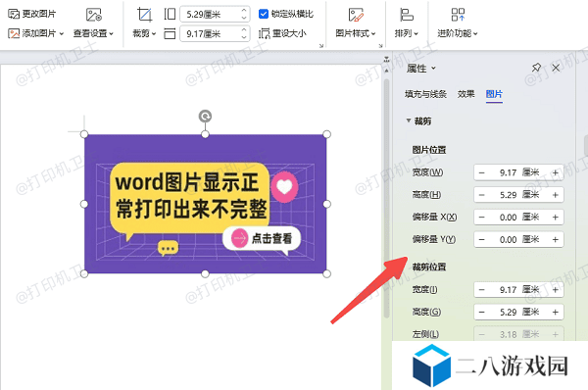
Task: Click the 偏移量 X value field 0.00
Action: [518, 218]
